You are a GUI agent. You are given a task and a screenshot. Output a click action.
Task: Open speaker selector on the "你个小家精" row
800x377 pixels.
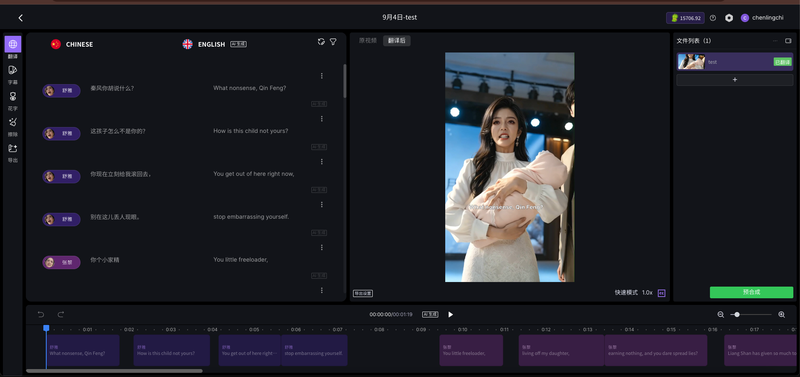point(61,262)
